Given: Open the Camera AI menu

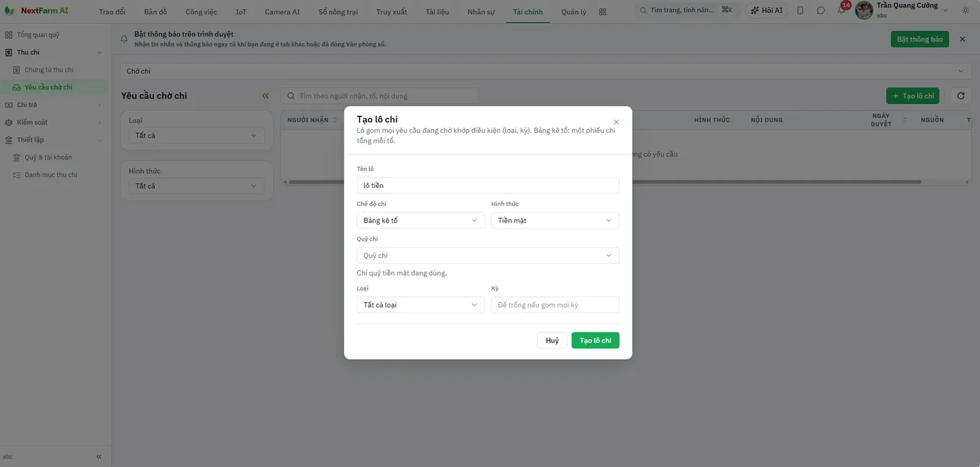Looking at the screenshot, I should point(282,12).
